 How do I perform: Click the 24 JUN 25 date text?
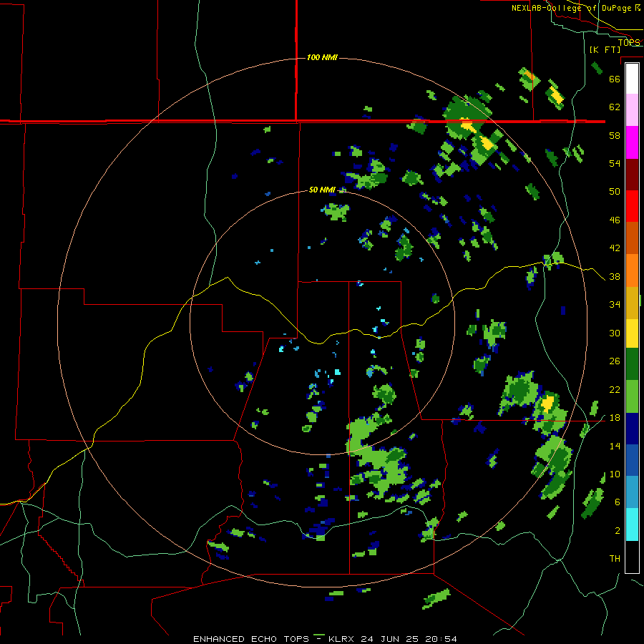pyautogui.click(x=389, y=639)
